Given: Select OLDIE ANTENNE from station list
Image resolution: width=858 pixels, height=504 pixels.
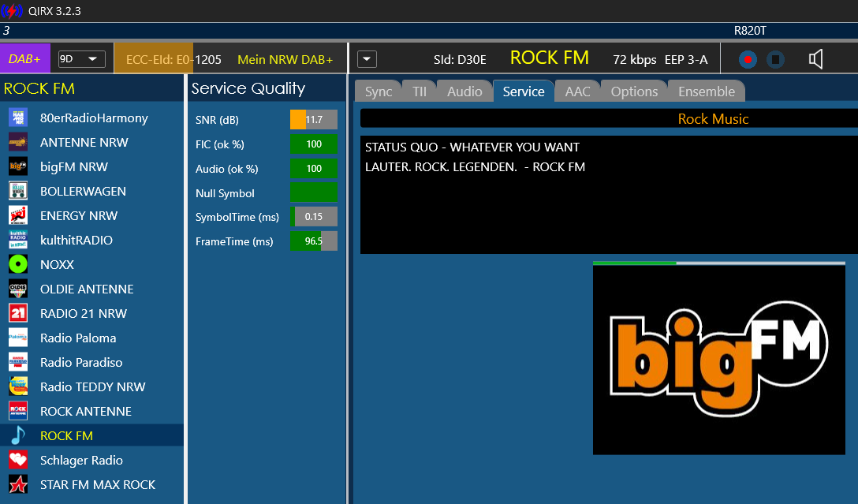Looking at the screenshot, I should pyautogui.click(x=87, y=289).
